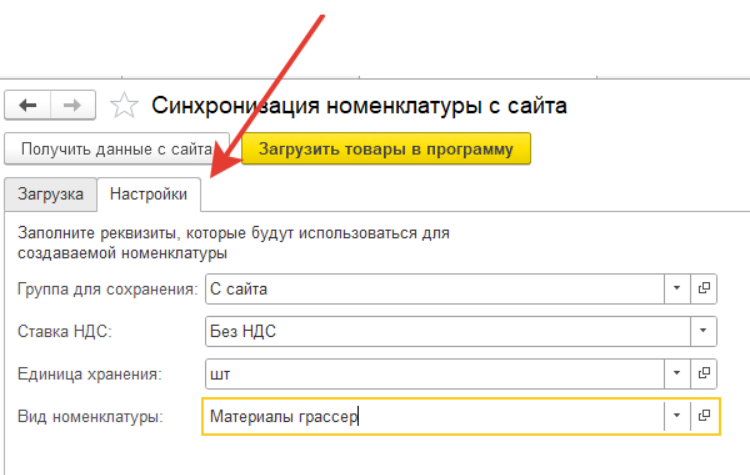The height and width of the screenshot is (475, 750).
Task: Click into the field containing 'шт'
Action: (434, 373)
